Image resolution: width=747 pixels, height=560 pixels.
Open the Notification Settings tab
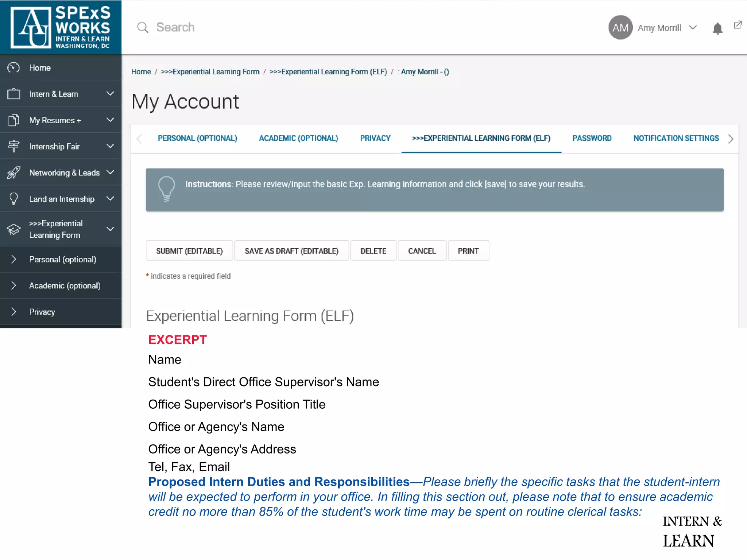pos(676,138)
